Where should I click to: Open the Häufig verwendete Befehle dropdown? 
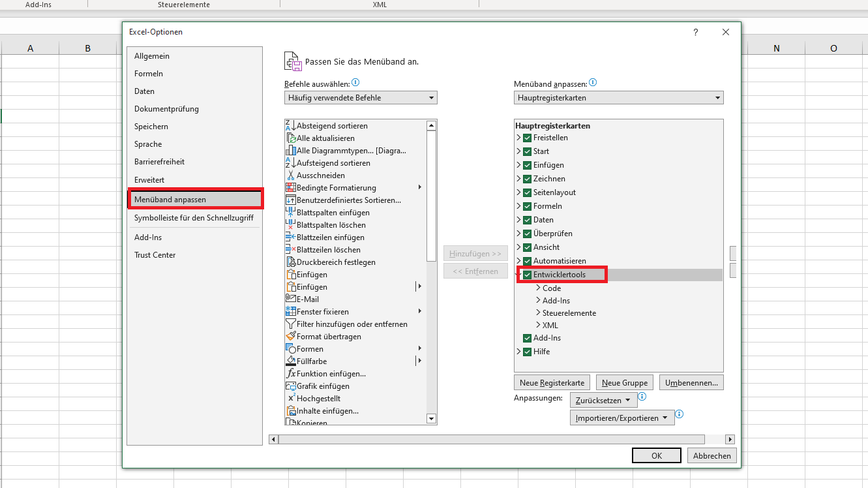(x=432, y=97)
